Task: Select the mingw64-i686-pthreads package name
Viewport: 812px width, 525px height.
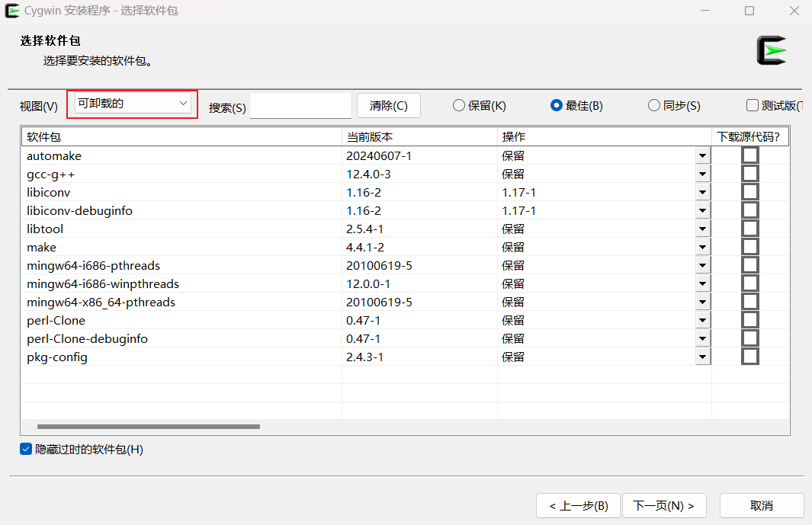Action: click(93, 266)
